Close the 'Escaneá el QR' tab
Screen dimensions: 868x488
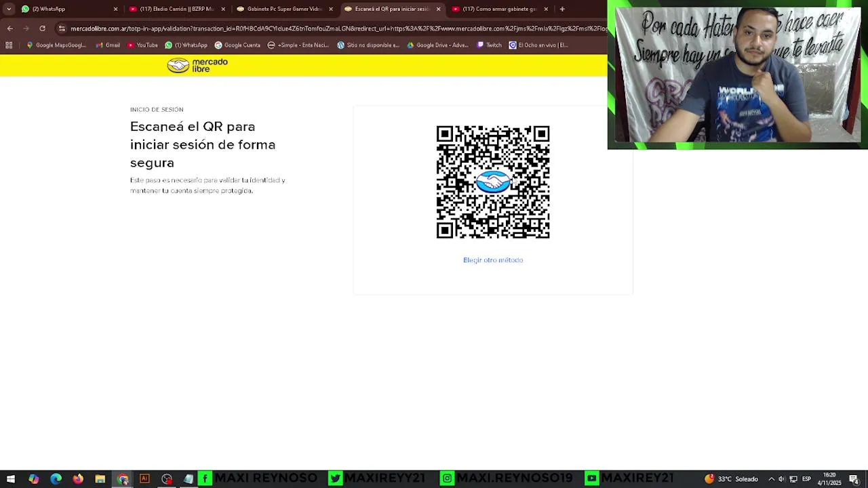[x=438, y=9]
